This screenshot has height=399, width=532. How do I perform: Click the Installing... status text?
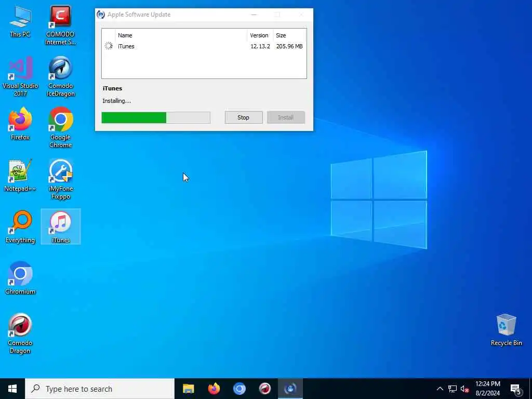(117, 101)
